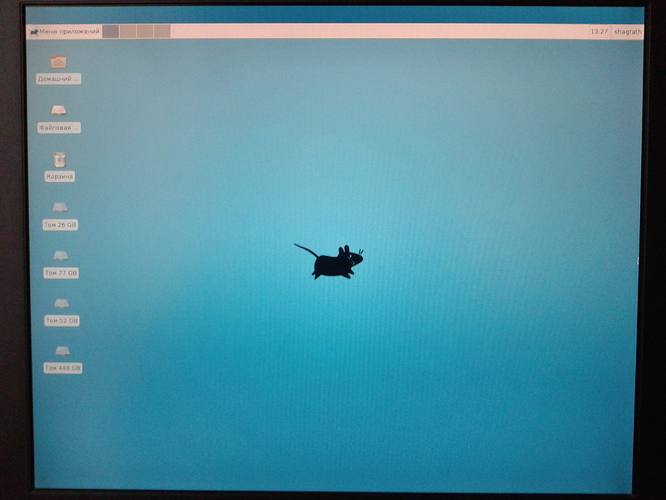Switch to the first workspace in pager
666x500 pixels.
click(111, 31)
